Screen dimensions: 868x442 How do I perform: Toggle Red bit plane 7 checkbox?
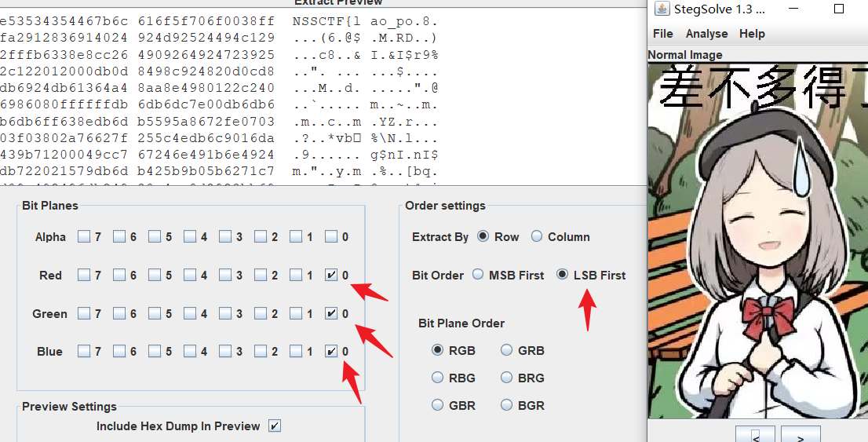tap(84, 275)
